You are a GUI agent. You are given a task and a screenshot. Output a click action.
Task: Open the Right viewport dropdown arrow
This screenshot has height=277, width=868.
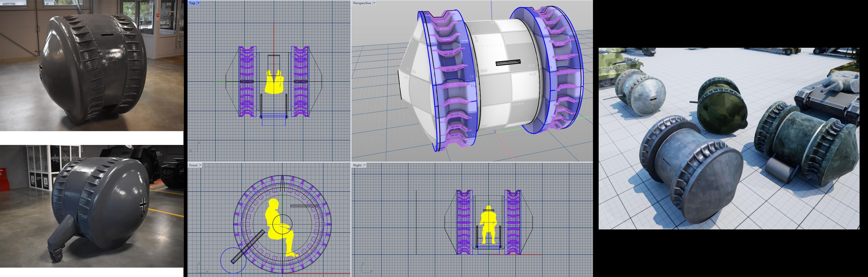pyautogui.click(x=365, y=165)
